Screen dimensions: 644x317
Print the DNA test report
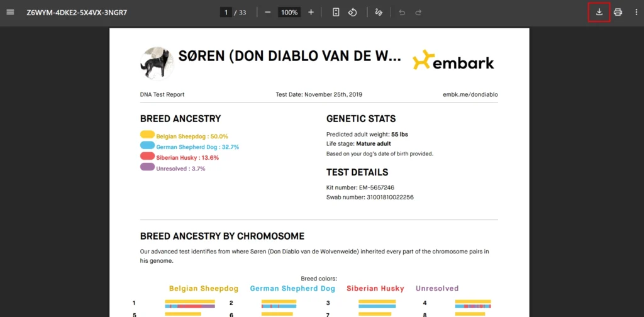618,13
